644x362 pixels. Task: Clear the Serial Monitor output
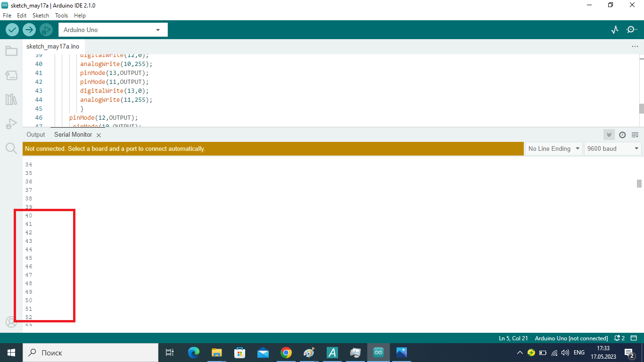coord(635,135)
